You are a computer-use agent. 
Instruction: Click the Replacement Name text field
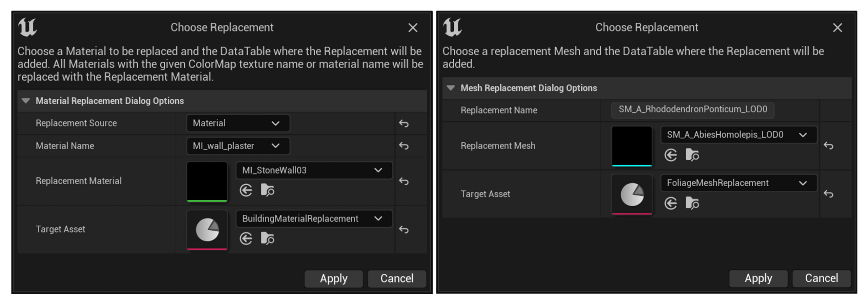[x=692, y=110]
